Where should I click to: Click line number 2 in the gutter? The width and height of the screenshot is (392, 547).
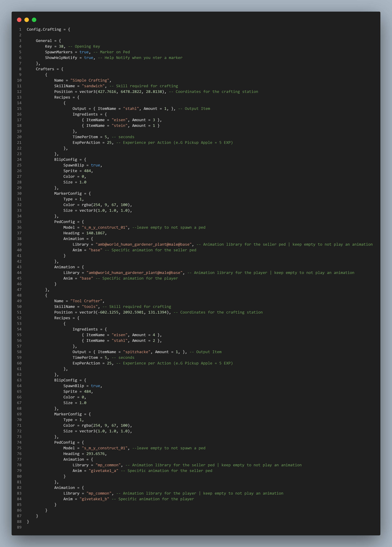[20, 35]
